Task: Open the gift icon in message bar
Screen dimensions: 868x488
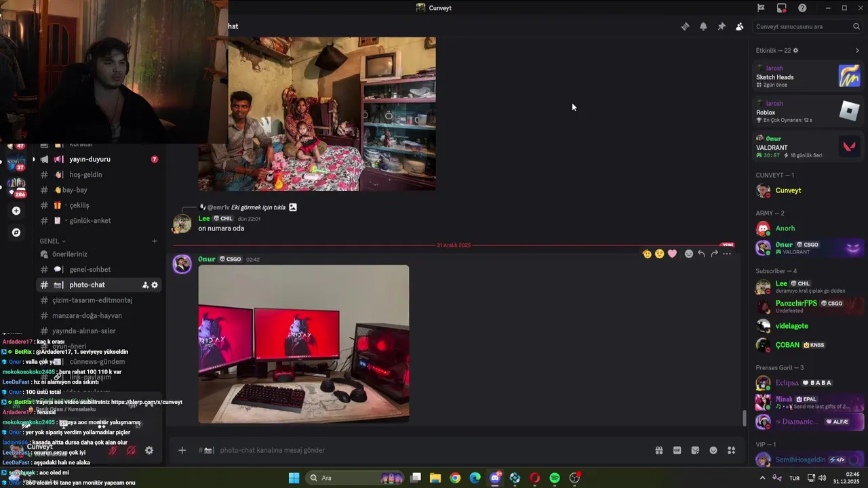Action: (x=658, y=450)
